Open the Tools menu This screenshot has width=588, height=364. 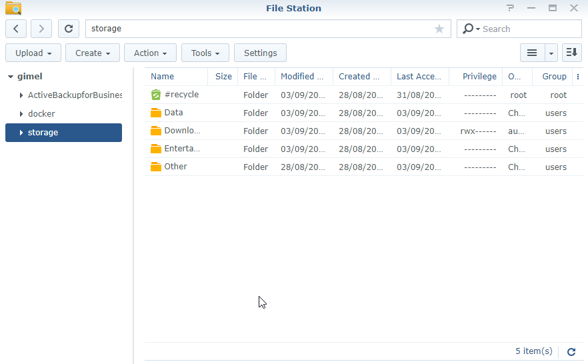pos(205,53)
